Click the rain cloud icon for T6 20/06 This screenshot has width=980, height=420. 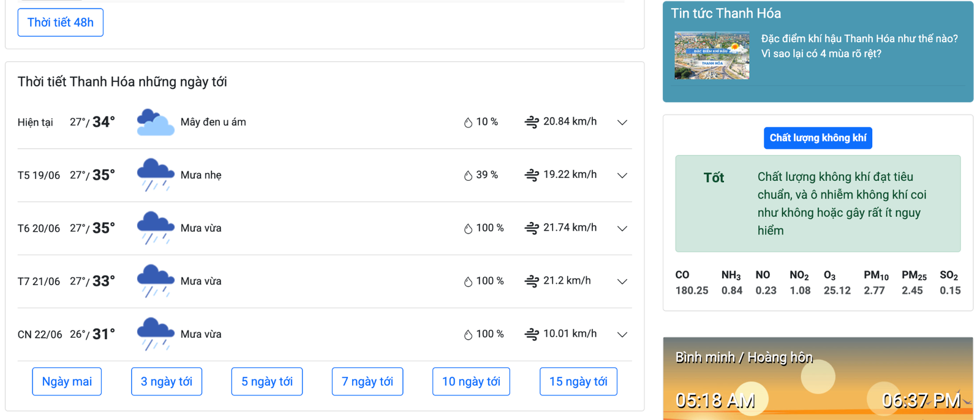pyautogui.click(x=155, y=228)
